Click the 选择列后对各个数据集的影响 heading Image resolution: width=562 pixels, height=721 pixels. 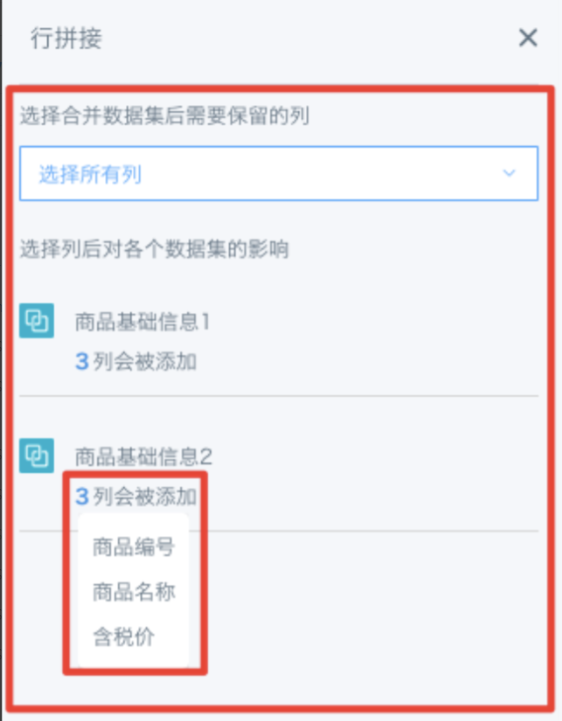click(x=155, y=249)
